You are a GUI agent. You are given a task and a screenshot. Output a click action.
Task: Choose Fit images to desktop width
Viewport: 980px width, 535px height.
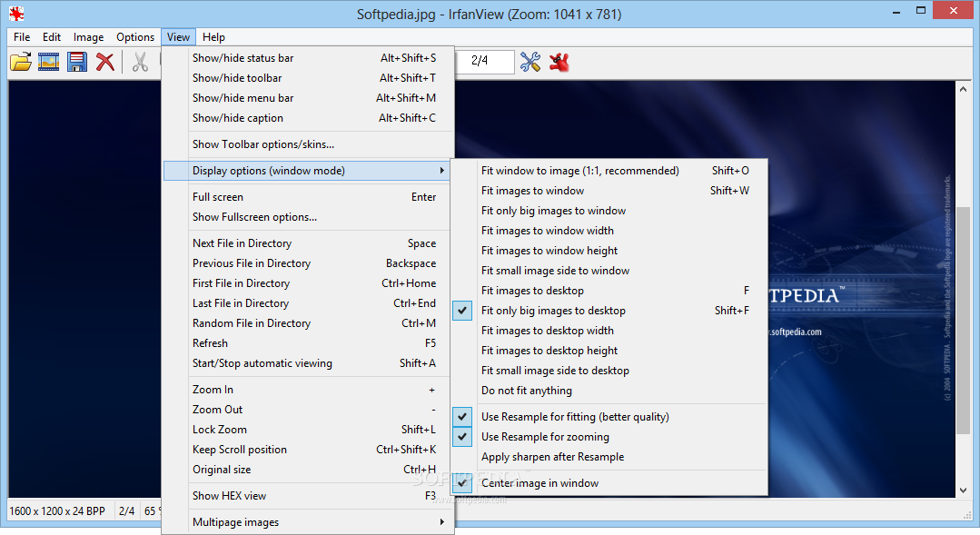click(609, 331)
